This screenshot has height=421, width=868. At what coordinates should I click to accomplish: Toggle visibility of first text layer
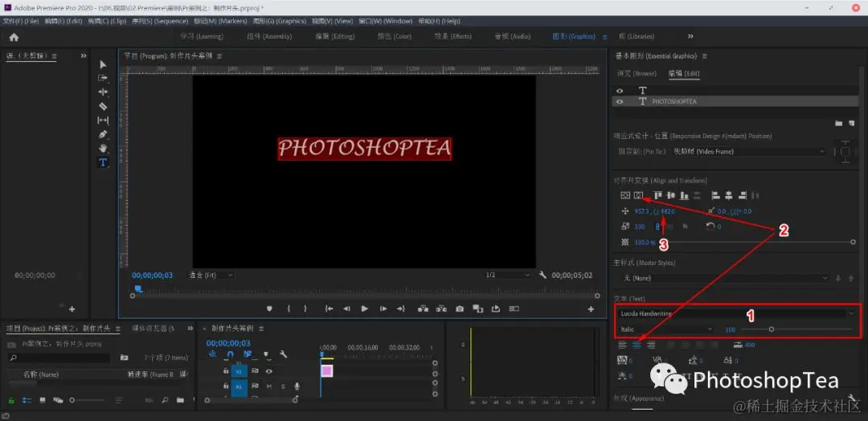coord(620,90)
